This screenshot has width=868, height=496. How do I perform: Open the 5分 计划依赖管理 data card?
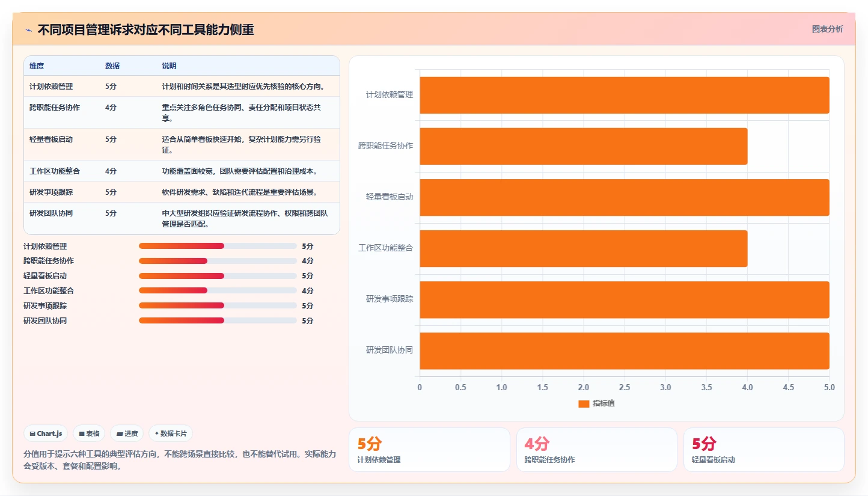(429, 450)
